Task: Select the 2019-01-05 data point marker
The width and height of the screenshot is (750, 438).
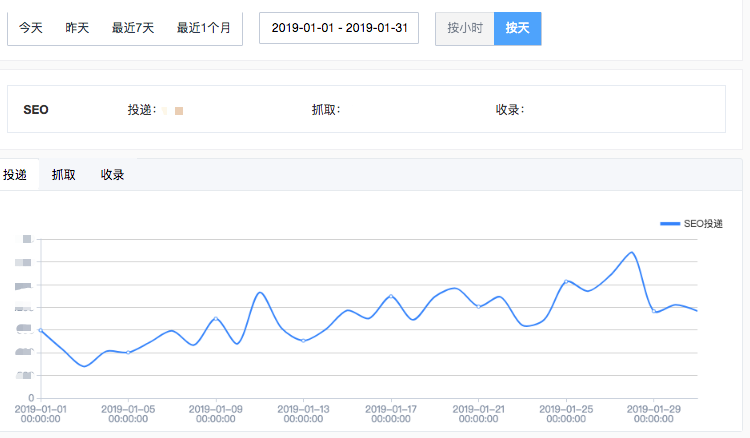Action: pos(129,352)
